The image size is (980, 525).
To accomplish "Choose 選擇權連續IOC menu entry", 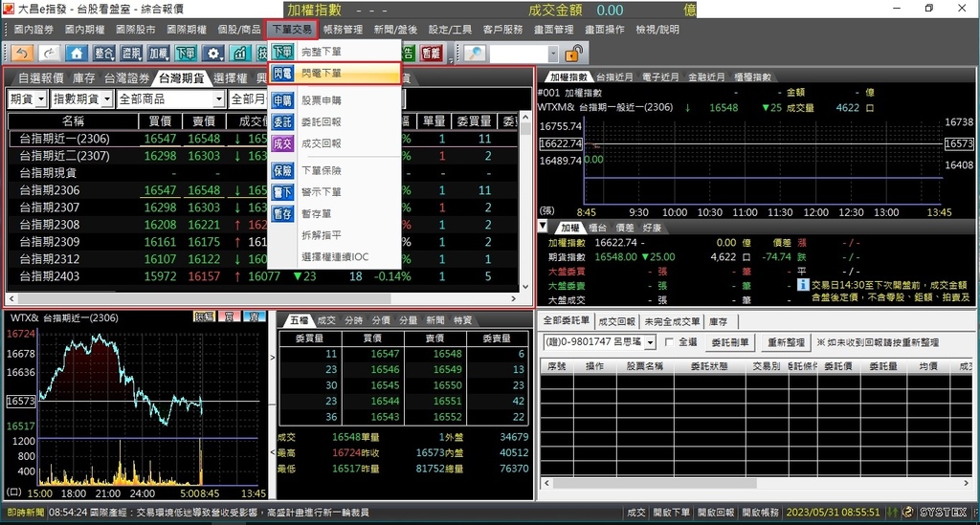I will coord(335,256).
